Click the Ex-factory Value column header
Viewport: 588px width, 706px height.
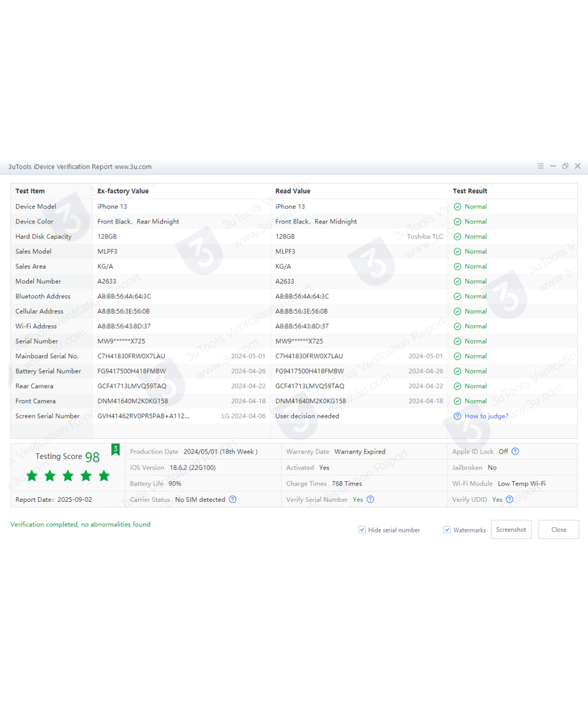(123, 191)
